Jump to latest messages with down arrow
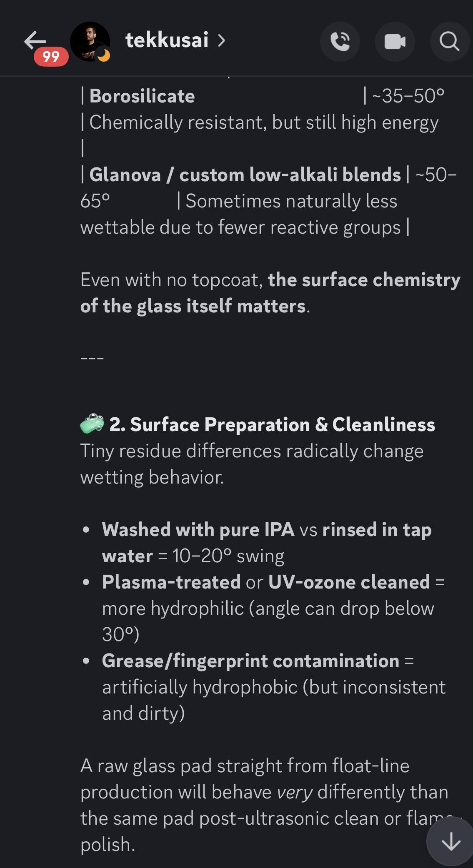The image size is (473, 868). (x=450, y=842)
